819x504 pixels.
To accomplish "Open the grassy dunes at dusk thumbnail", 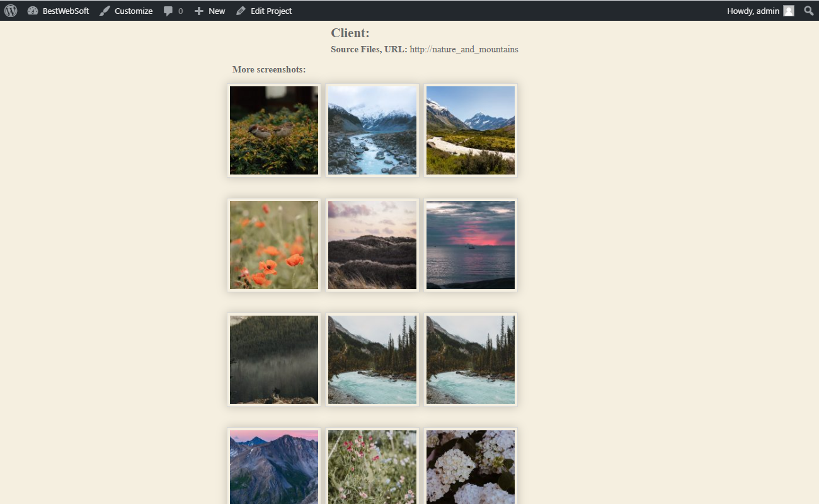I will tap(372, 245).
